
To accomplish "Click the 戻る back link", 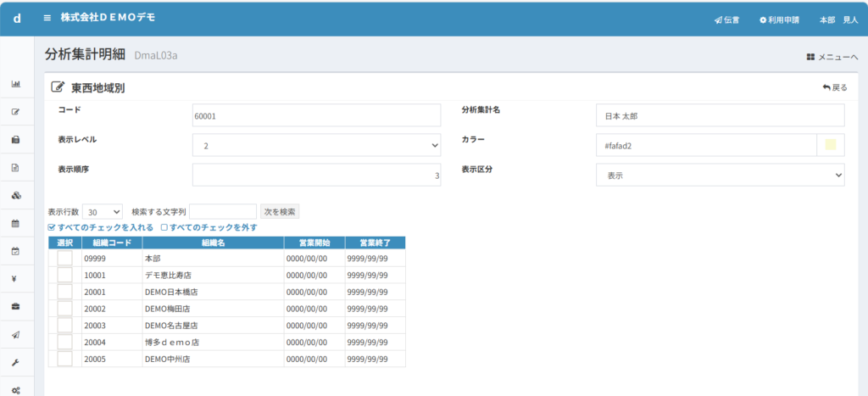I will click(834, 87).
